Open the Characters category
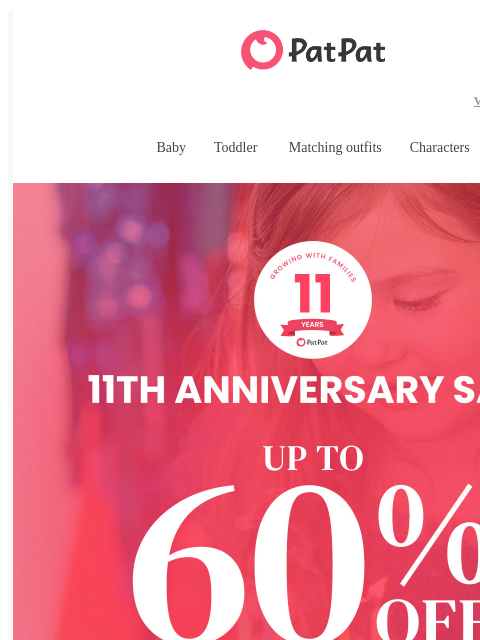 pos(439,147)
